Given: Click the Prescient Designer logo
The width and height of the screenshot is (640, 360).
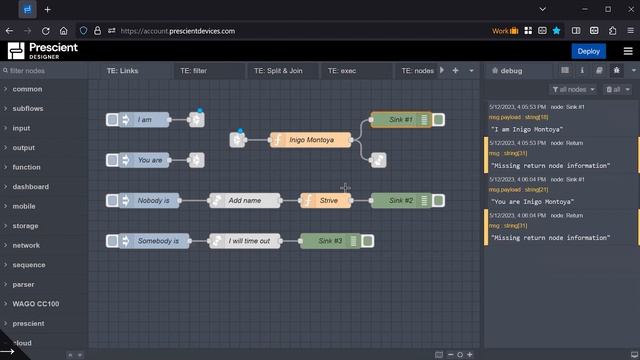Looking at the screenshot, I should point(42,51).
